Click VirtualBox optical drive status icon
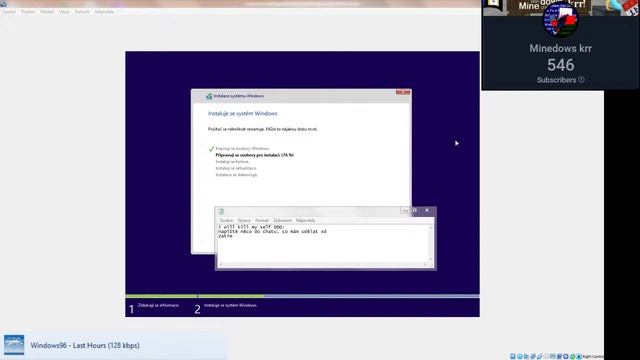The width and height of the screenshot is (640, 360). click(520, 356)
